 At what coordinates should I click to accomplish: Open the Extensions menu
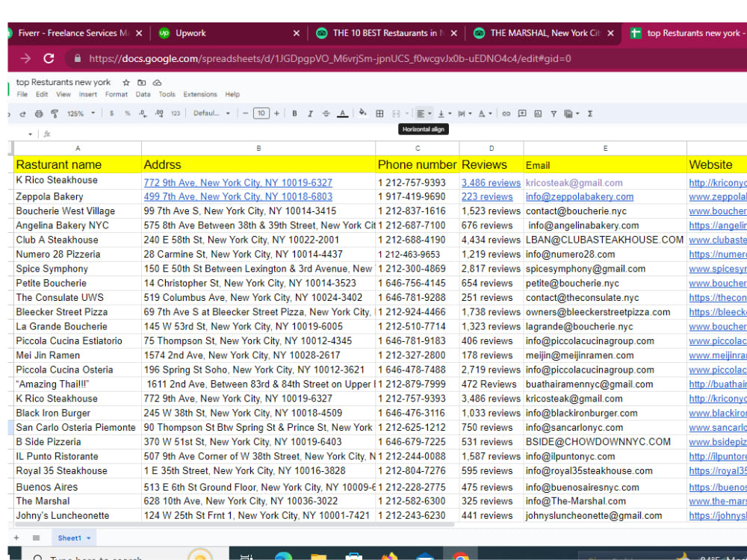[200, 94]
